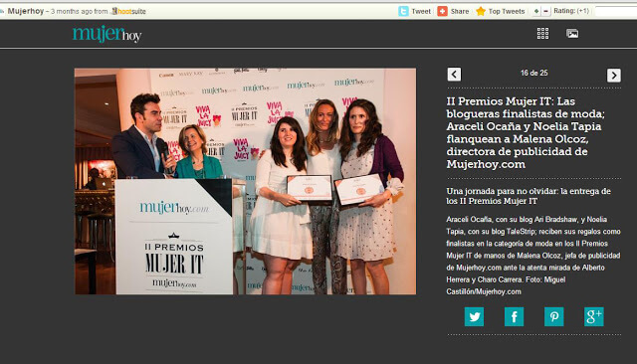Open the thumbnail grid view icon

[542, 33]
